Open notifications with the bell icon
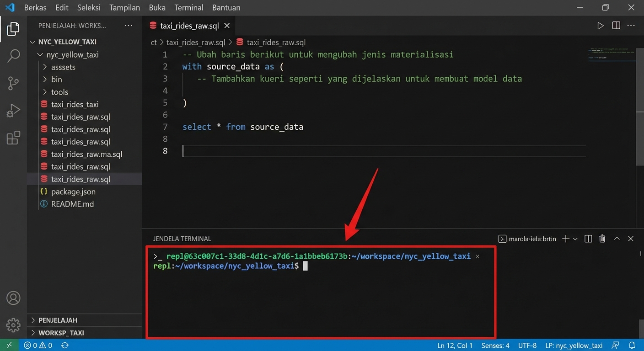 [x=633, y=345]
